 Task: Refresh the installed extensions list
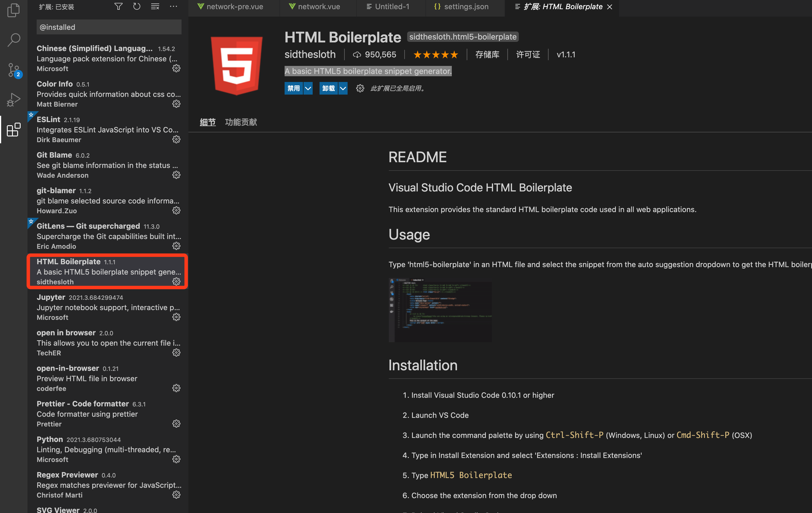[x=137, y=7]
